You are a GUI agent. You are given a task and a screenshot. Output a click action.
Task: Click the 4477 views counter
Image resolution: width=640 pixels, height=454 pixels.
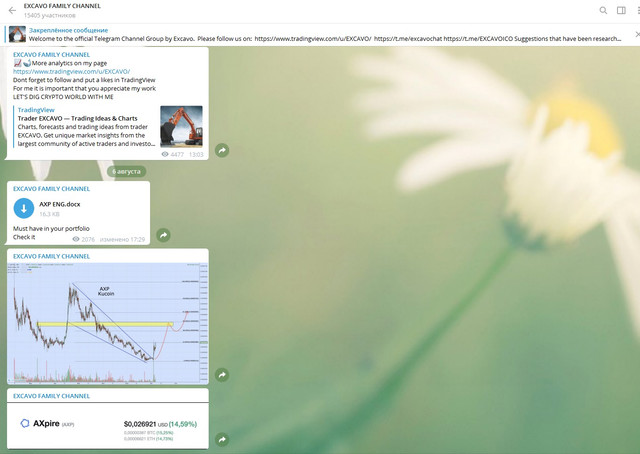[173, 154]
